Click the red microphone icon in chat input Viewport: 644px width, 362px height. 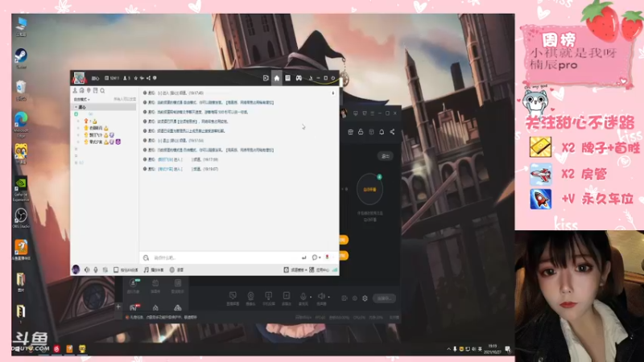tap(328, 257)
